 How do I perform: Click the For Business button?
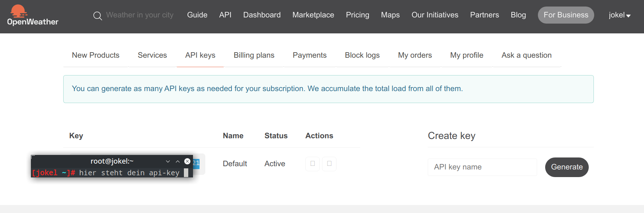click(x=566, y=15)
